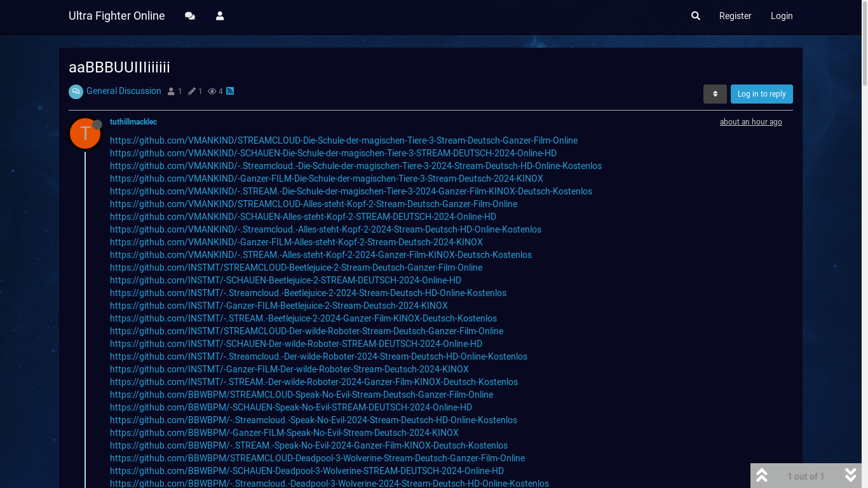Open -.Streamcloud.-Die-Schule-der-magischen-Tiere-3-2024 link

(x=356, y=166)
